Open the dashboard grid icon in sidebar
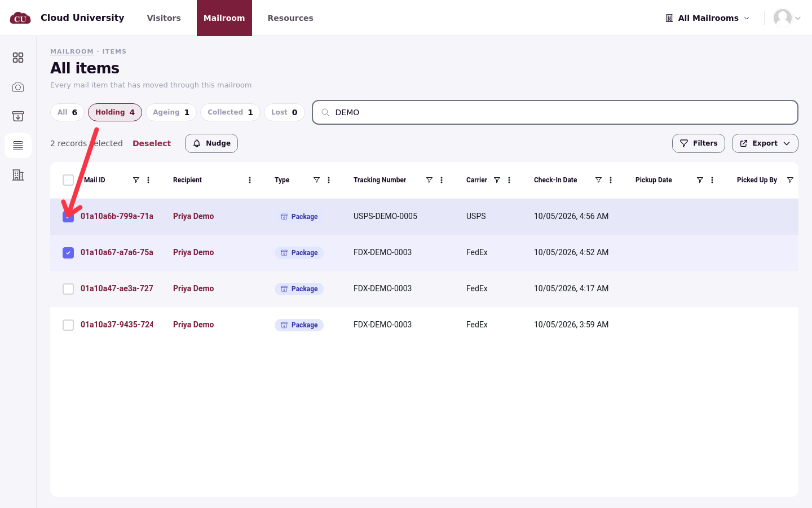Screen dimensions: 812x508 click(18, 58)
